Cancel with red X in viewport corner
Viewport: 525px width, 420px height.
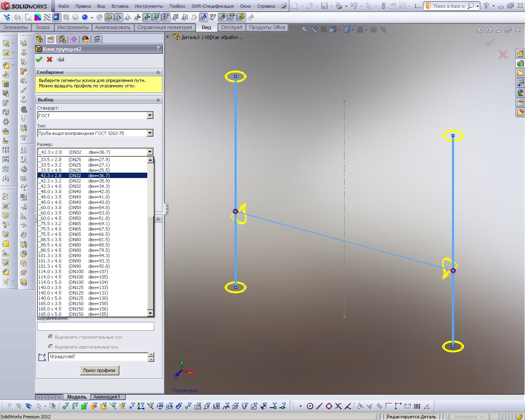[x=503, y=54]
